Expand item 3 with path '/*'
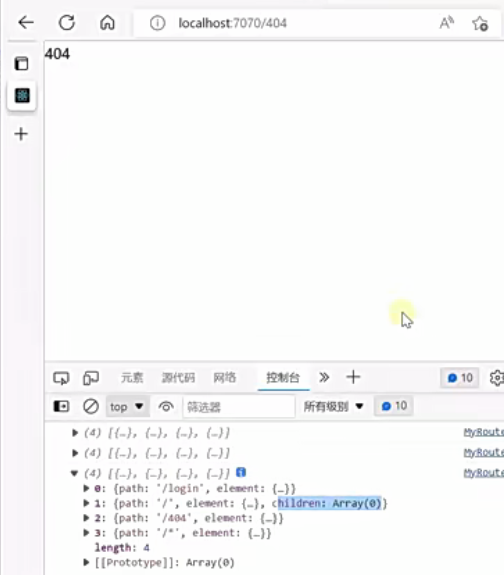 pyautogui.click(x=86, y=532)
